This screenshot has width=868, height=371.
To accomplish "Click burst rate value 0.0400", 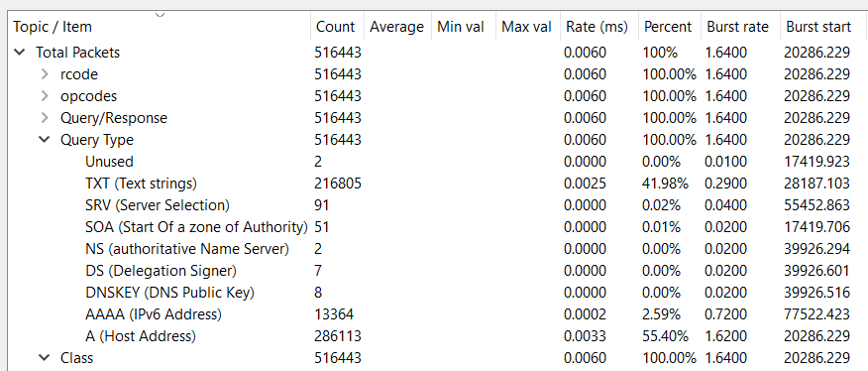I will pyautogui.click(x=725, y=205).
